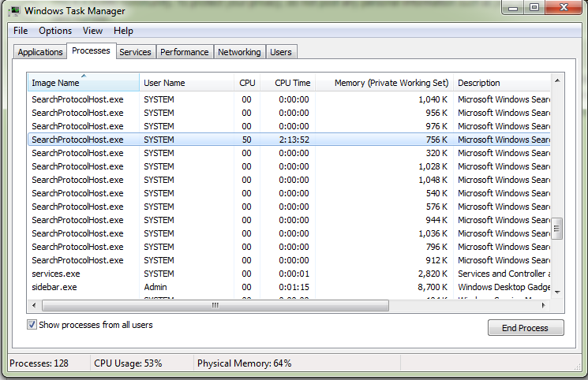Switch to the Users tab
Viewport: 588px width, 380px height.
[281, 52]
